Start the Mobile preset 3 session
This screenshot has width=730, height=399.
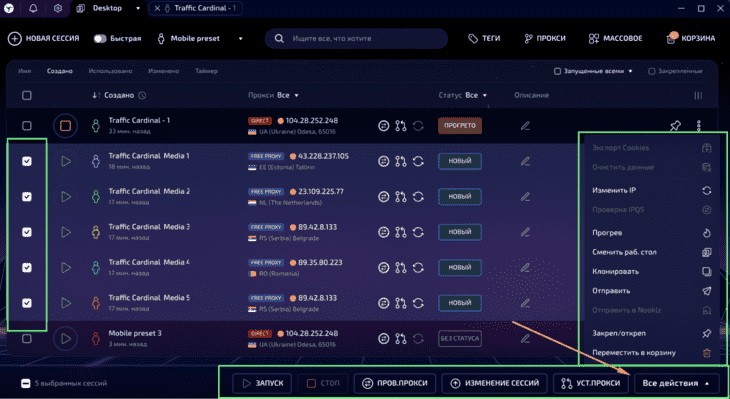tap(66, 338)
